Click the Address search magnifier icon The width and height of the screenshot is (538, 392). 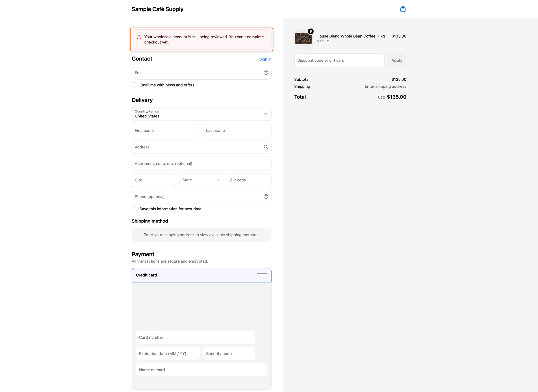[266, 147]
